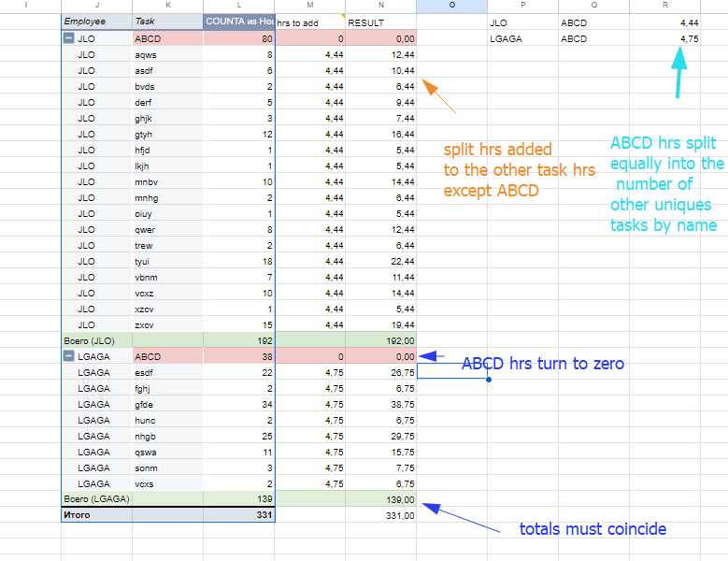Select the task cell 'esdf'

pos(167,372)
